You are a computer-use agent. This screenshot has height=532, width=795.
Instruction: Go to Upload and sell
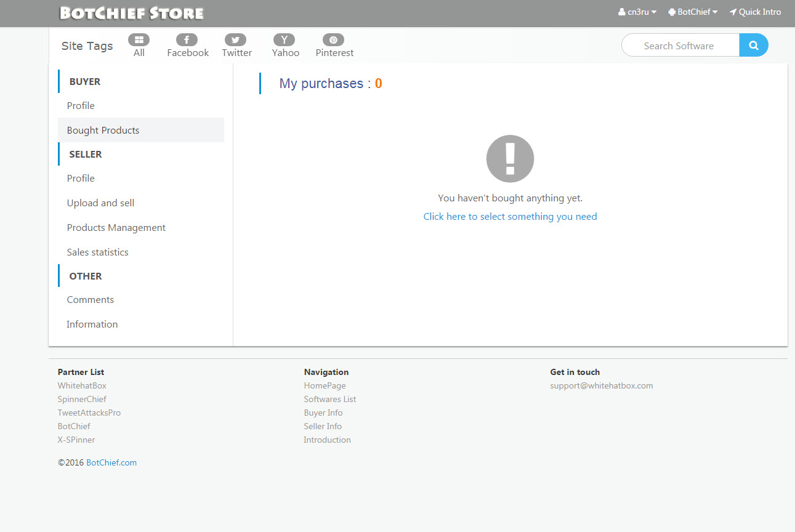[100, 203]
